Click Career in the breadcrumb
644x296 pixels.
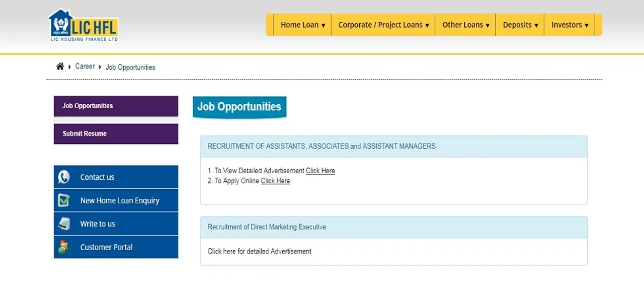85,66
